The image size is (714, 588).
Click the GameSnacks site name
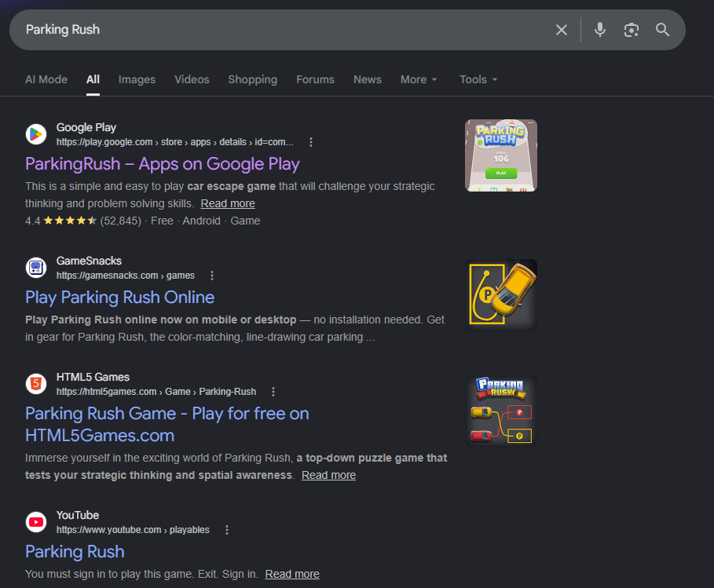(x=89, y=261)
